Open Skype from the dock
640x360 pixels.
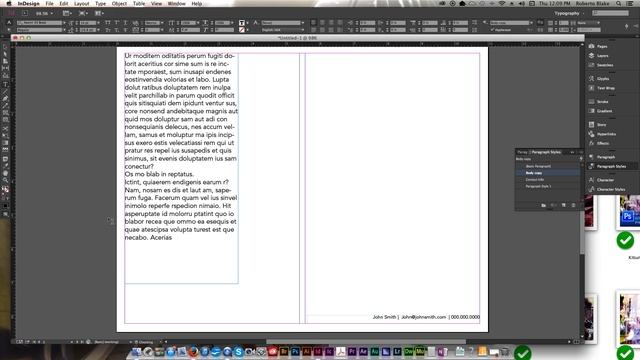click(x=238, y=351)
